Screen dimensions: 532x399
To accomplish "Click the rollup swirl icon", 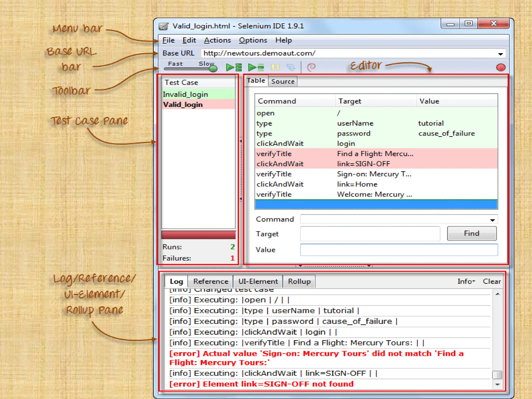I will (x=311, y=67).
